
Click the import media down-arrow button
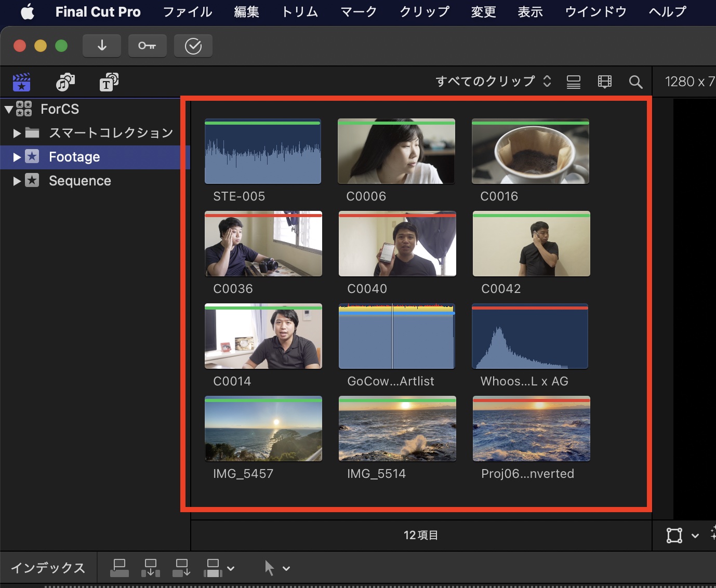click(102, 46)
